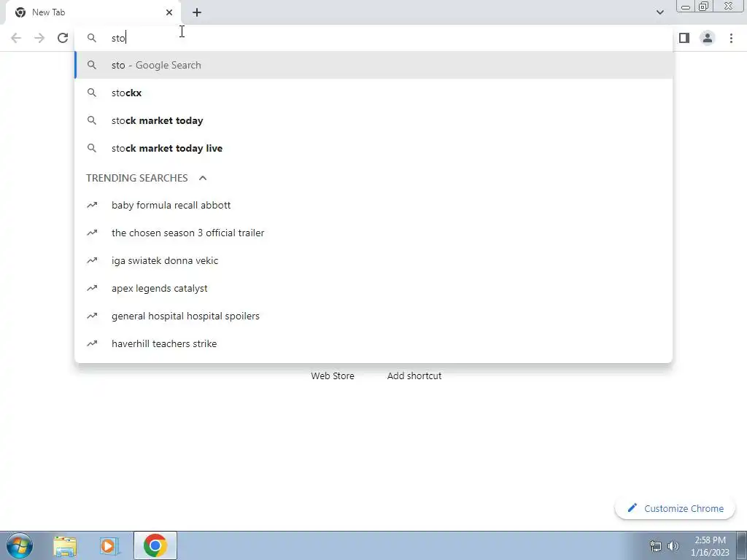Click the search icon beside 'stockx'
The width and height of the screenshot is (747, 560).
[92, 93]
